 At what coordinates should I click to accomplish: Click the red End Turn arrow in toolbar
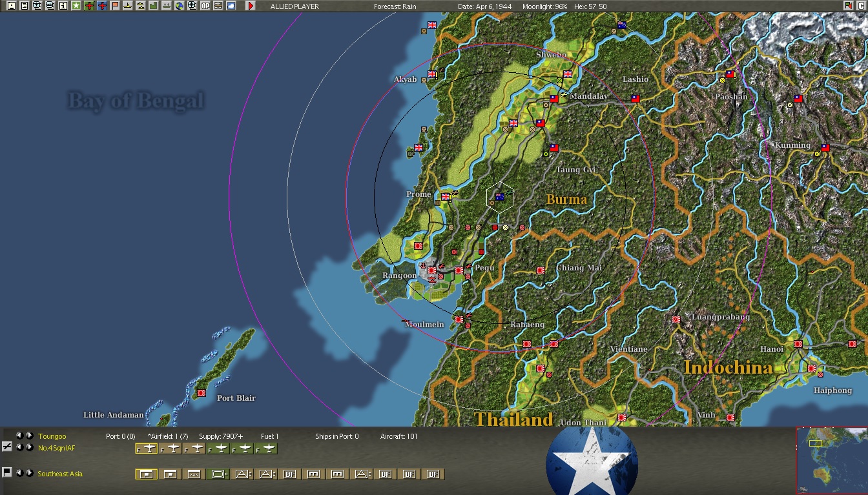click(x=251, y=6)
